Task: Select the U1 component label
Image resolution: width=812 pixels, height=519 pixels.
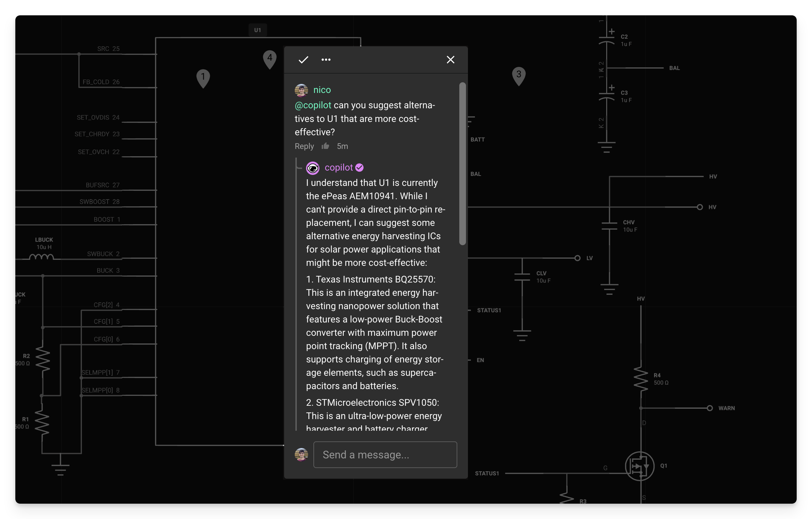Action: point(258,30)
